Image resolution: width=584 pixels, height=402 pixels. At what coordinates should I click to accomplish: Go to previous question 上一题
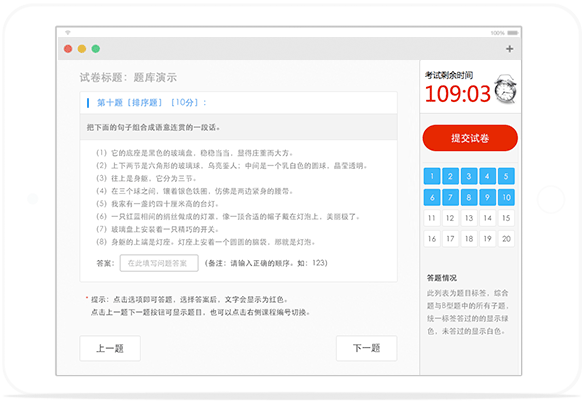click(110, 348)
